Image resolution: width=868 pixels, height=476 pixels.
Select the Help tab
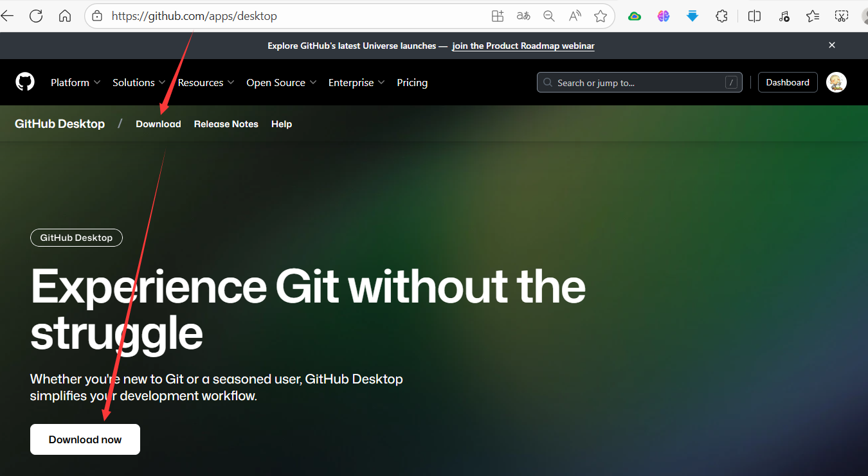282,124
